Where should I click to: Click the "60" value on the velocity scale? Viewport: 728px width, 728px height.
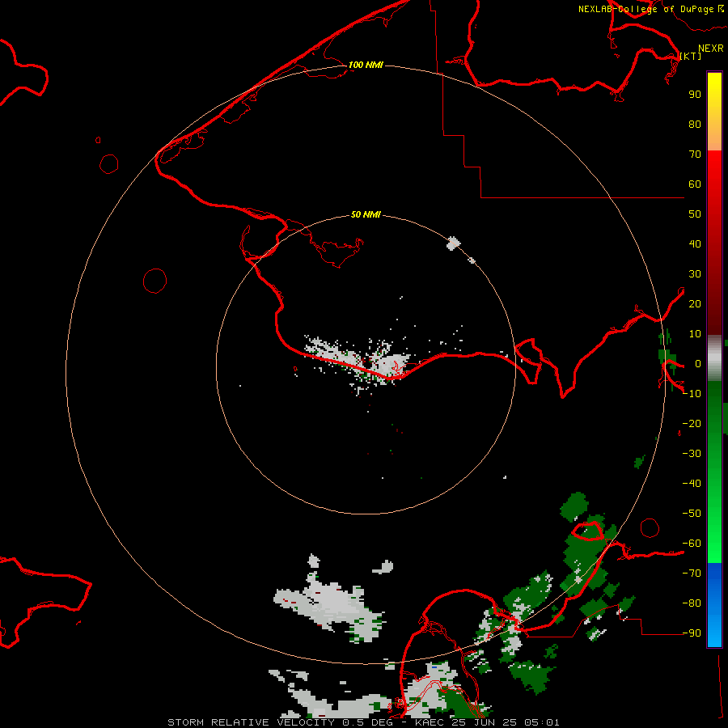[695, 184]
